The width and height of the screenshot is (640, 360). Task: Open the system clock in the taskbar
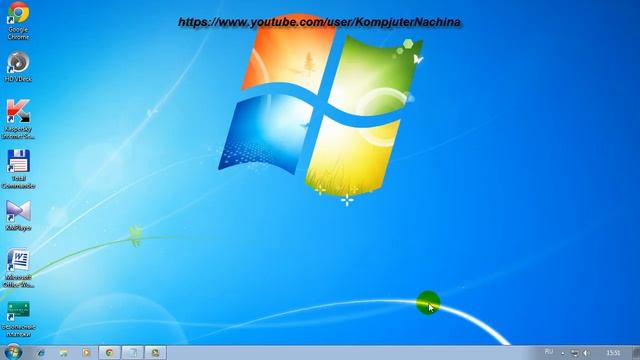tap(613, 353)
